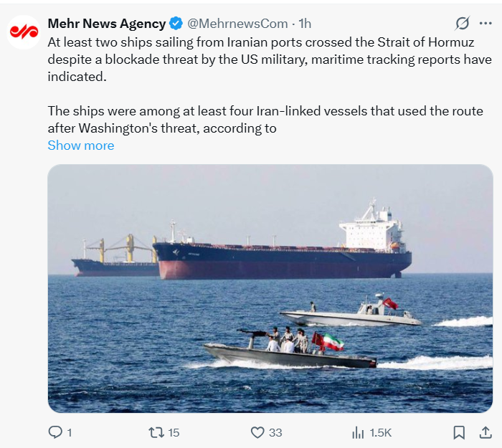The width and height of the screenshot is (502, 448).
Task: Visit the @MehrnewsCom handle link
Action: [237, 24]
